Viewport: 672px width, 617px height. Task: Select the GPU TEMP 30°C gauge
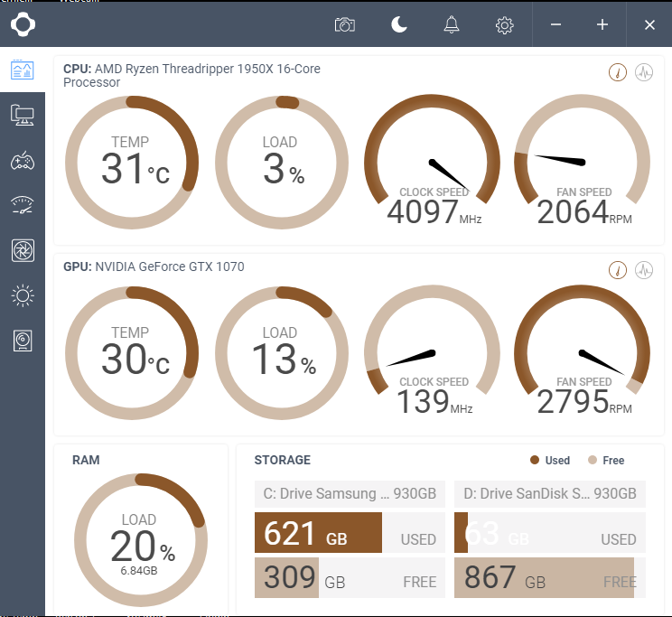(132, 353)
